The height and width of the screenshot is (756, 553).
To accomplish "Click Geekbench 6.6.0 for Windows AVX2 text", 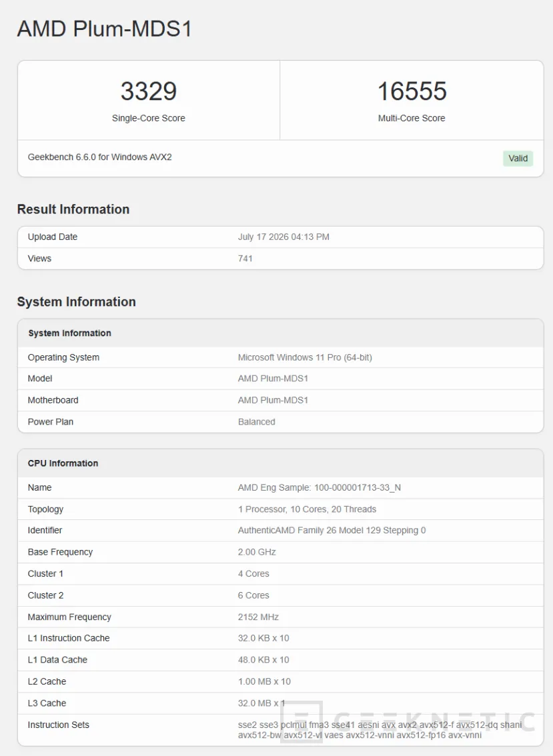I will [100, 157].
